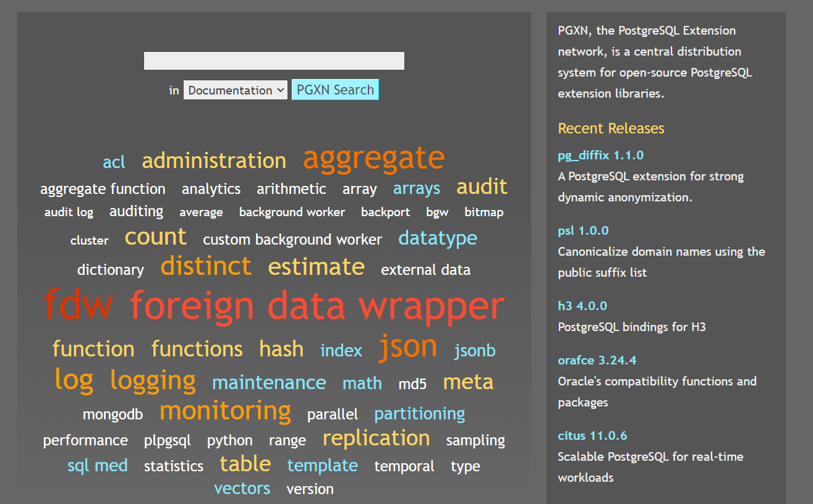Open the count tag
Viewport: 813px width, 504px height.
click(x=155, y=237)
